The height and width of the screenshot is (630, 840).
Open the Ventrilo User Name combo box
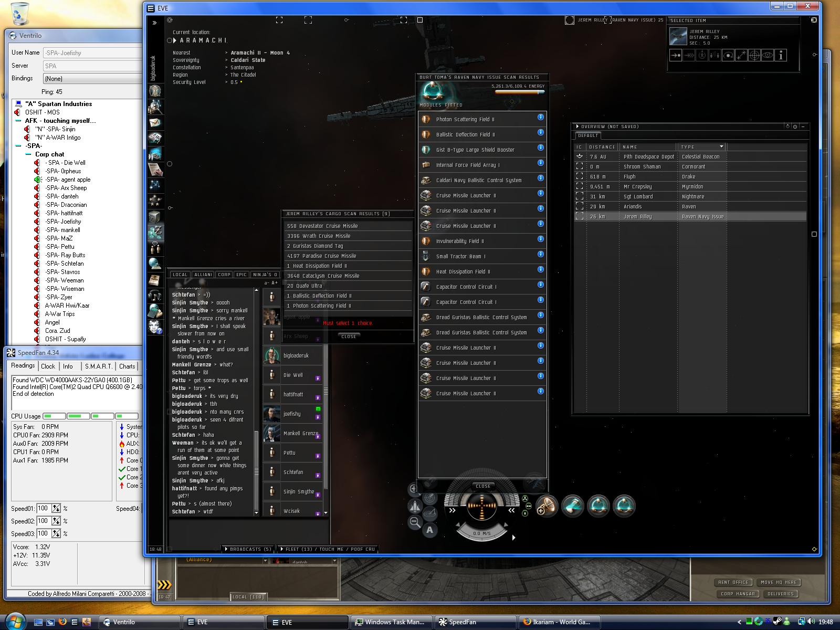[92, 53]
